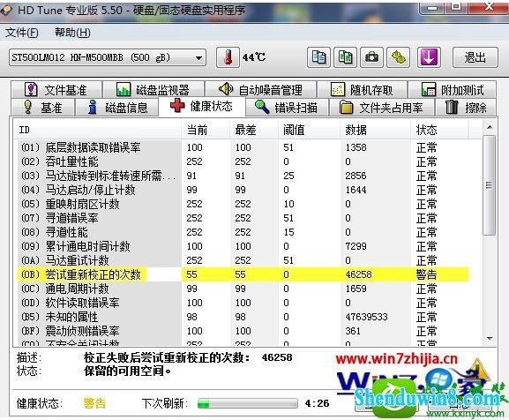Click the attribute list vertical scrollbar thumb
The image size is (509, 420).
(x=490, y=185)
